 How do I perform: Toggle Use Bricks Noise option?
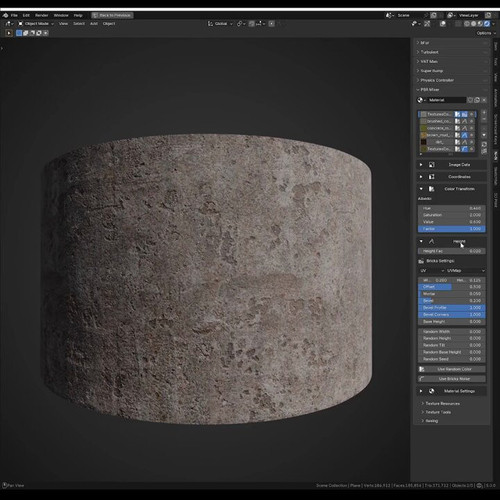[452, 379]
